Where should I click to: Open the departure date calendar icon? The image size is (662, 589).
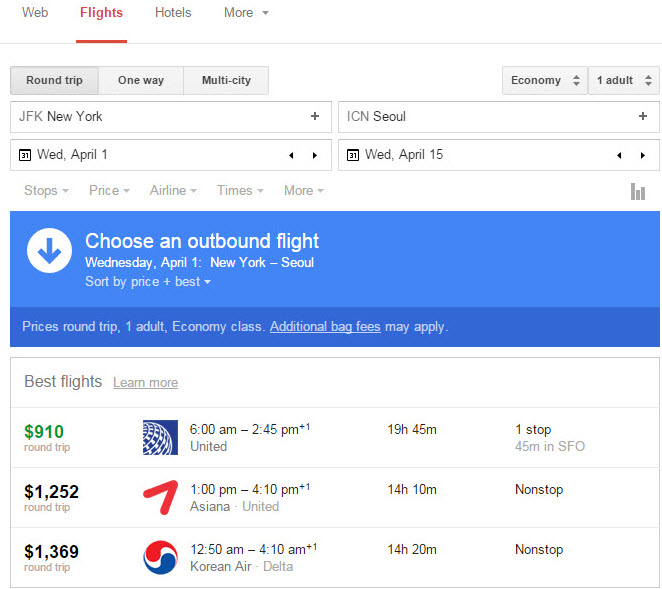pyautogui.click(x=25, y=155)
